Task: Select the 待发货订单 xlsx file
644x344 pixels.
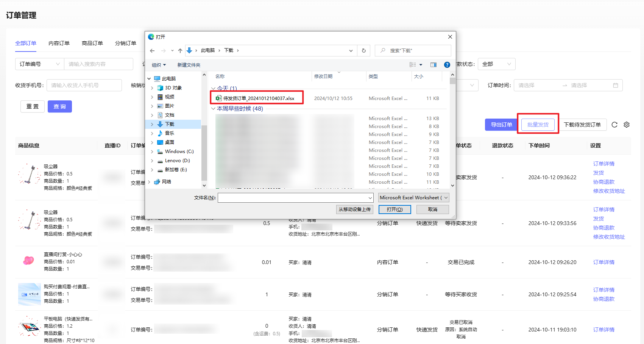Action: click(x=258, y=98)
